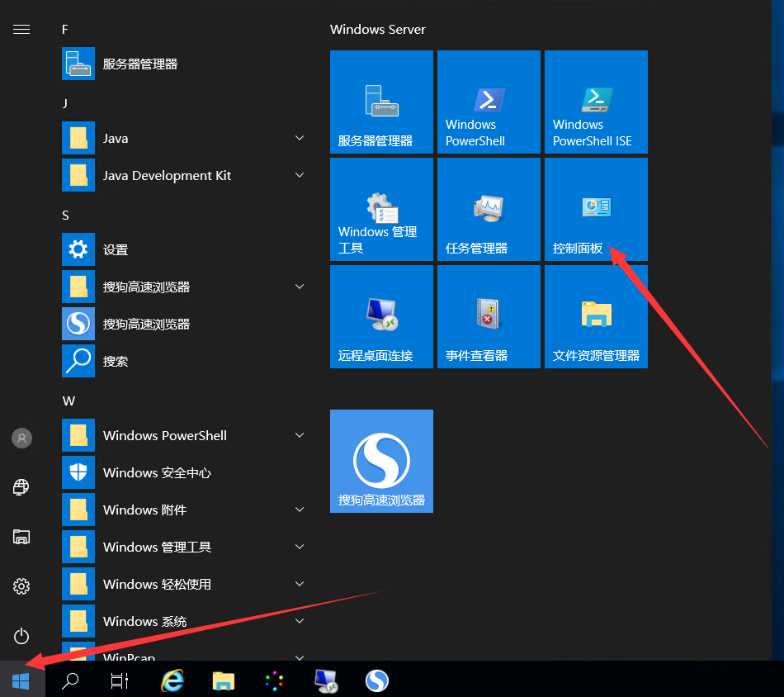
Task: Open the 远程桌面连接 tile
Action: point(381,316)
